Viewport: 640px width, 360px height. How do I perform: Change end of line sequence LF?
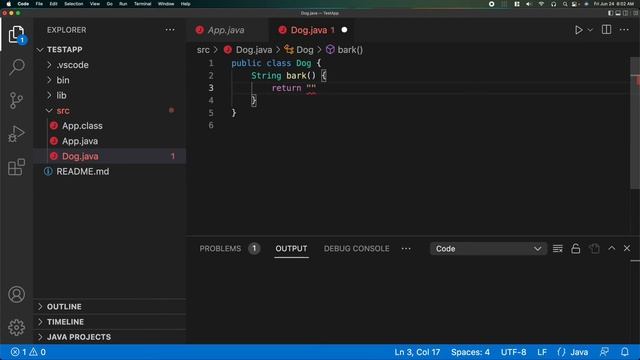tap(542, 352)
